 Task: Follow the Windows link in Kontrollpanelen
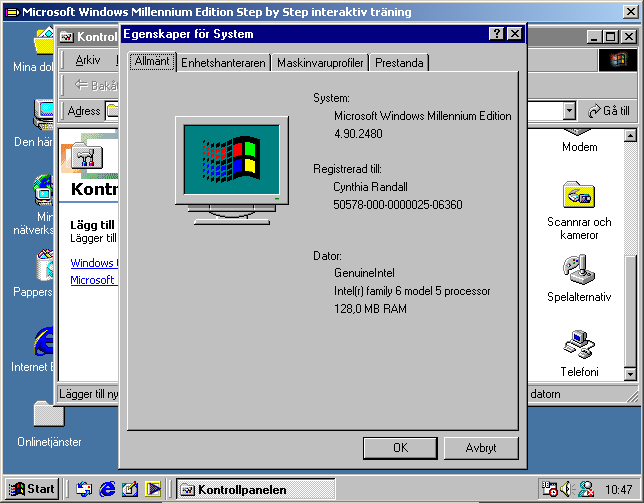pyautogui.click(x=94, y=263)
